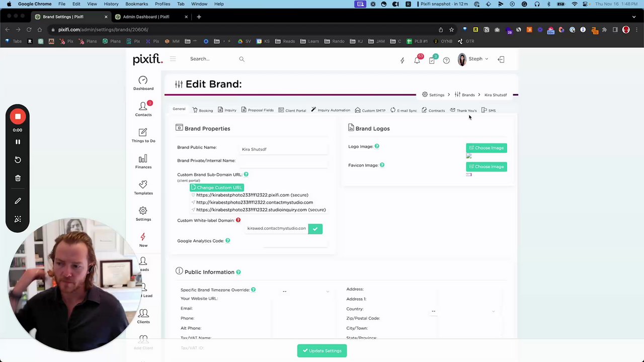Screen dimensions: 644x362
Task: Open the Specific Brand Timezone Override dropdown
Action: 305,291
